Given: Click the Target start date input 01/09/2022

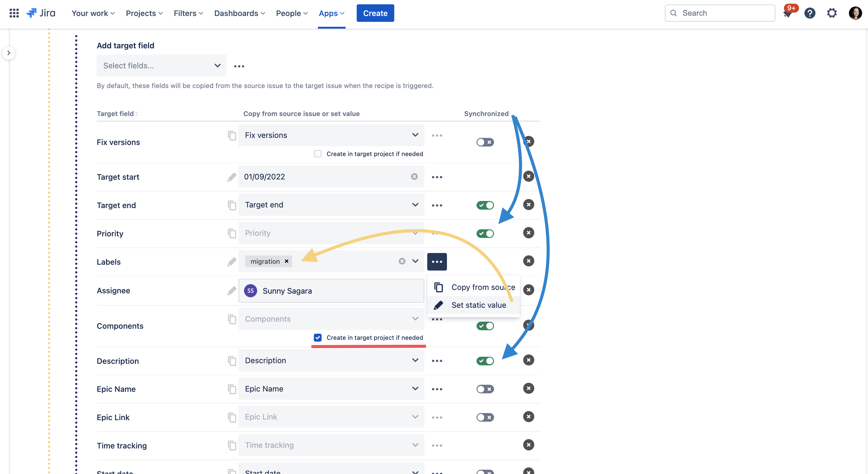Looking at the screenshot, I should 331,177.
